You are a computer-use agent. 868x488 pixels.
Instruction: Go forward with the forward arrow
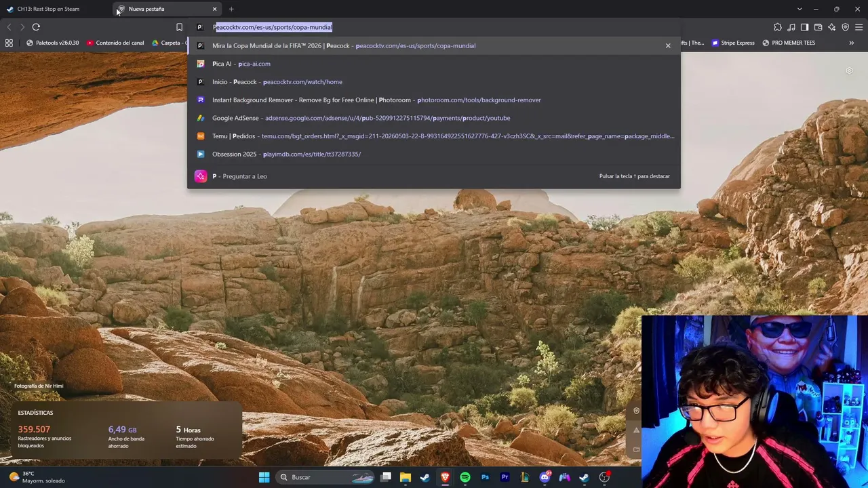22,27
